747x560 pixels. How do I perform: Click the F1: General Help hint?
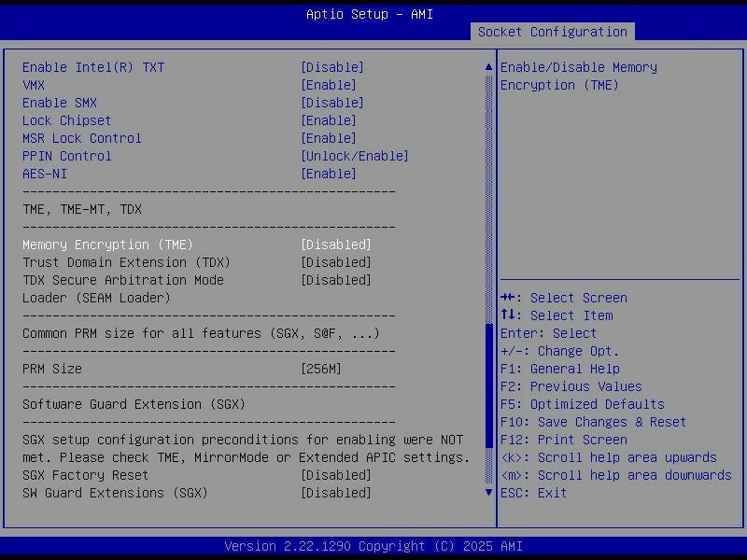[560, 369]
